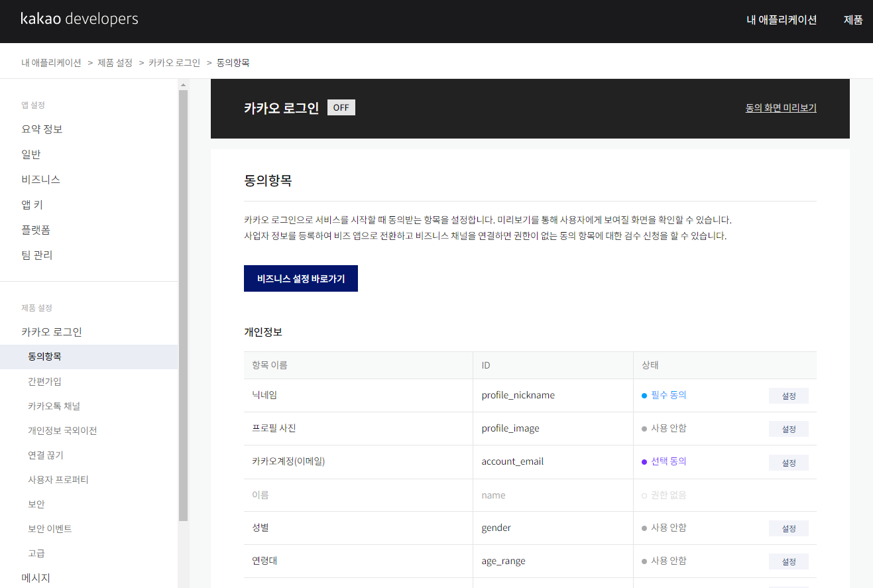This screenshot has width=873, height=588.
Task: Select 간편가입 submenu item
Action: (44, 381)
